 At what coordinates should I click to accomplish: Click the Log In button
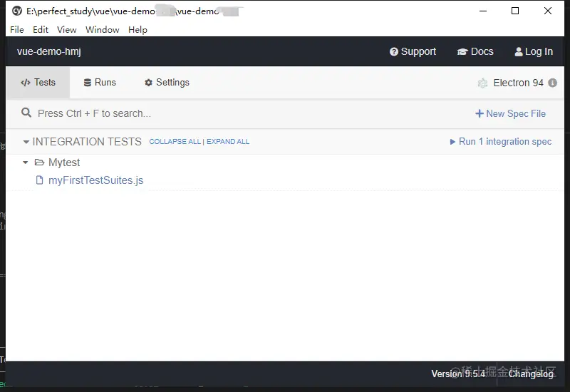[x=534, y=51]
